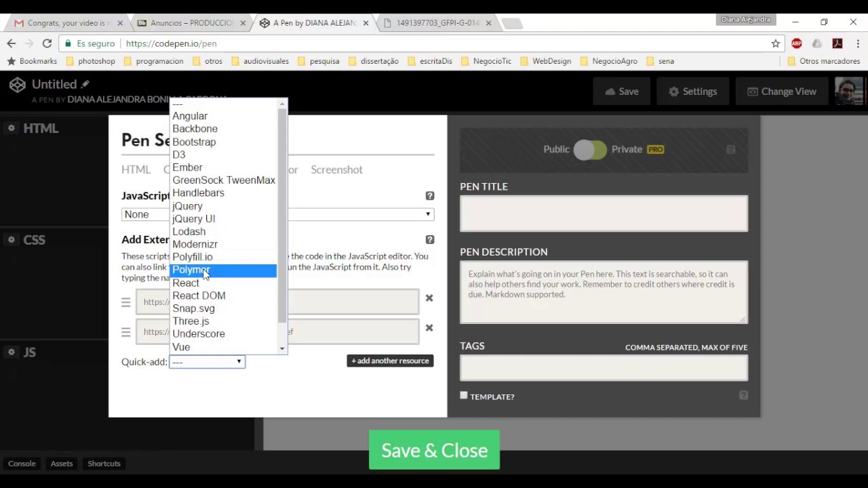Open Chrome menu three dots
868x488 pixels.
857,43
